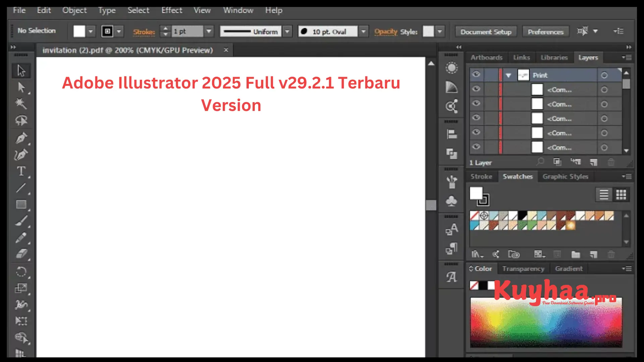Select the Eraser tool
The width and height of the screenshot is (644, 362).
(21, 254)
